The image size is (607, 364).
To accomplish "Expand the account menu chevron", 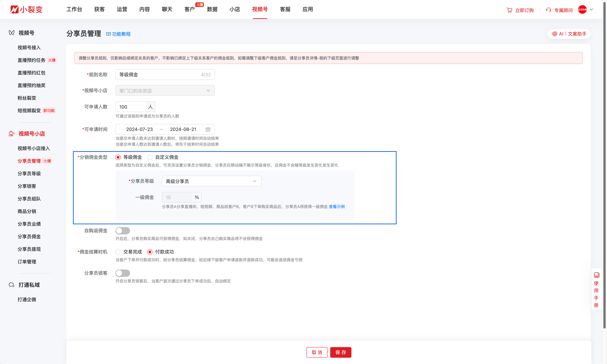I will (591, 10).
